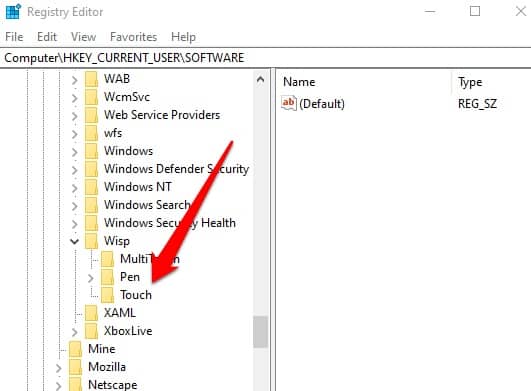Open the Edit menu
531x391 pixels.
tap(47, 37)
